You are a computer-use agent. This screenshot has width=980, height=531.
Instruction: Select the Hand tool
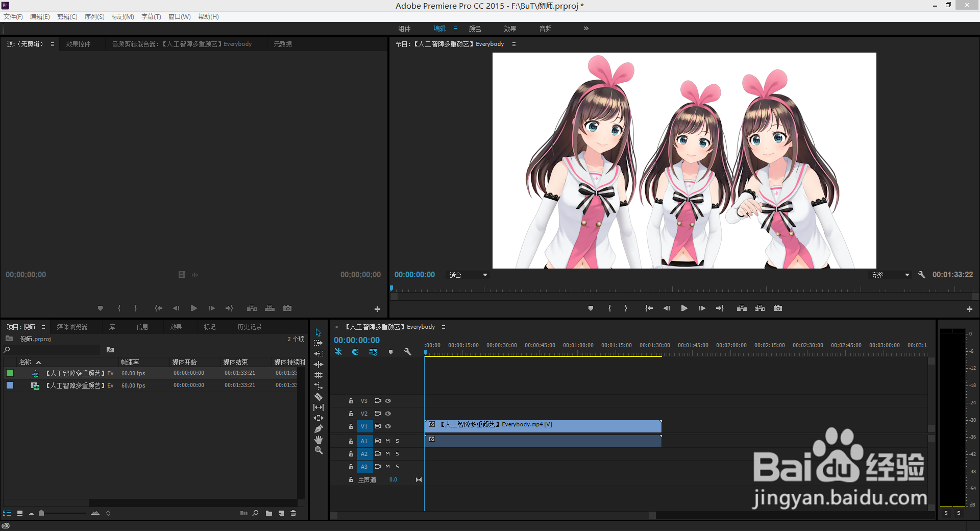[318, 440]
